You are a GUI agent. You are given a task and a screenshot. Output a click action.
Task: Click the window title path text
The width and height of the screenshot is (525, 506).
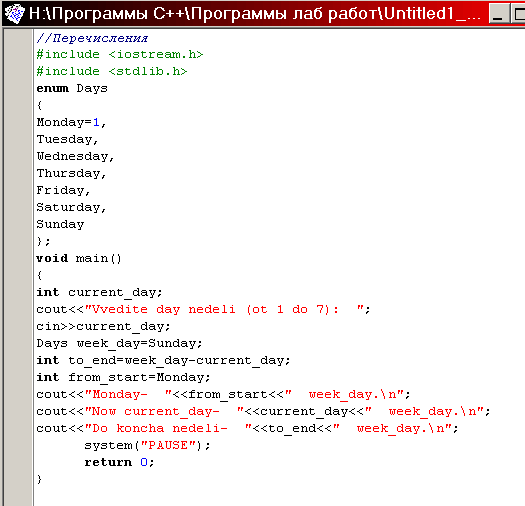click(255, 14)
